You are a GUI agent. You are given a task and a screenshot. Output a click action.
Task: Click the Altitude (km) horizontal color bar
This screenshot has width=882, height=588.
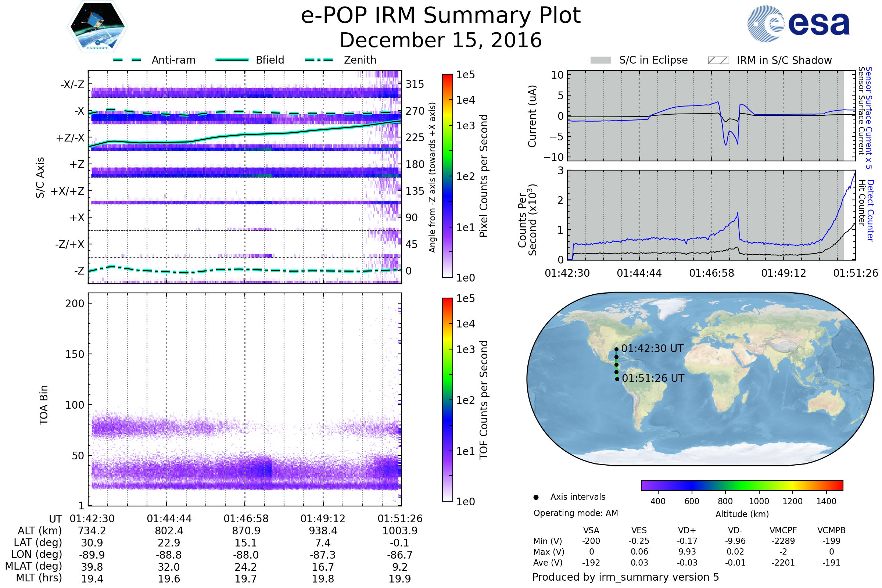[742, 485]
